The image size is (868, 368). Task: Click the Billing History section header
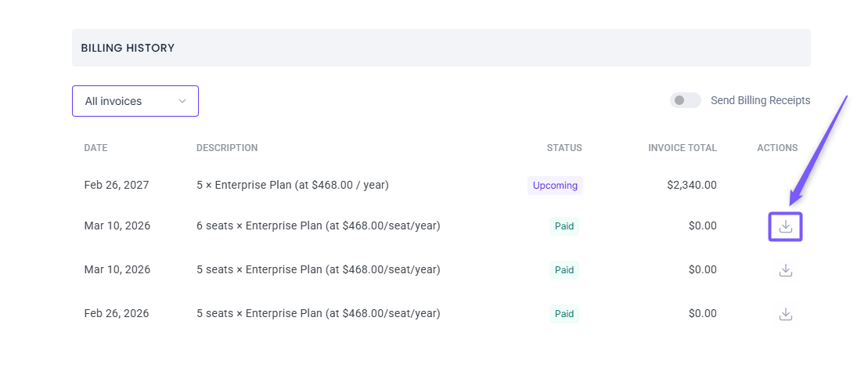click(x=128, y=49)
